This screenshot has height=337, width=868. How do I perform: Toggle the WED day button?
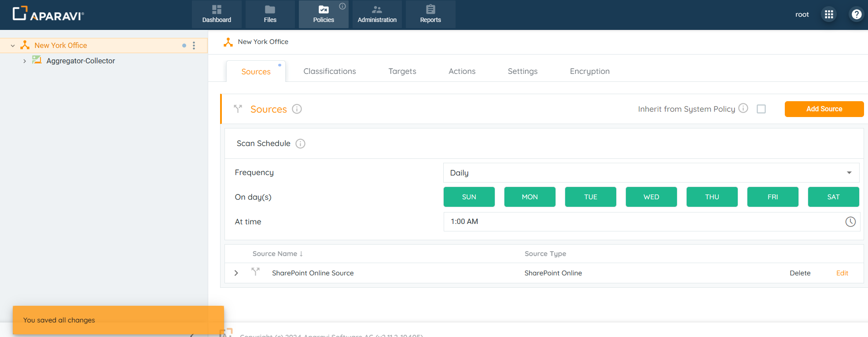click(651, 197)
